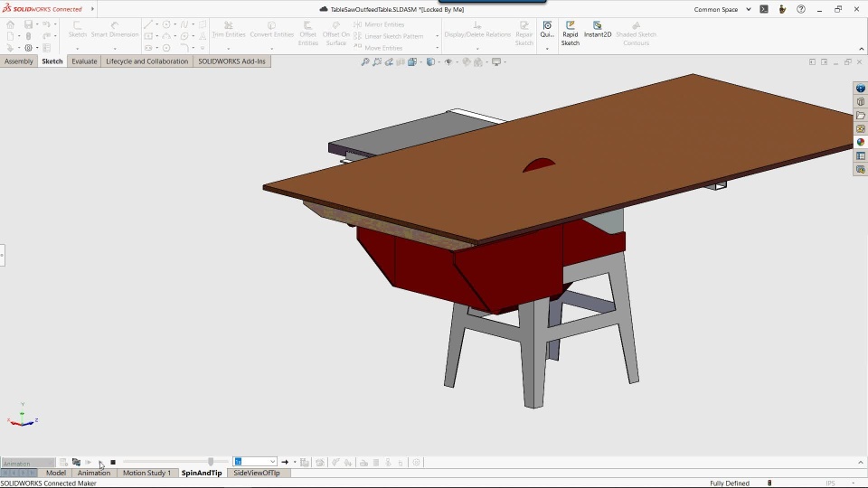The width and height of the screenshot is (868, 488).
Task: Switch to the Assembly tab
Action: tap(19, 61)
